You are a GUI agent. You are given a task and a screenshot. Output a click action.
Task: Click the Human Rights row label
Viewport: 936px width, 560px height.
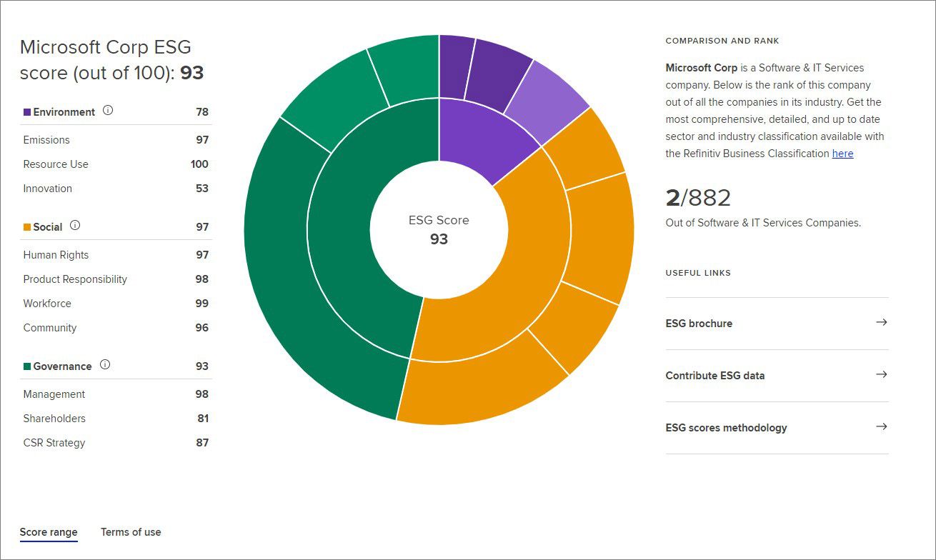click(56, 255)
